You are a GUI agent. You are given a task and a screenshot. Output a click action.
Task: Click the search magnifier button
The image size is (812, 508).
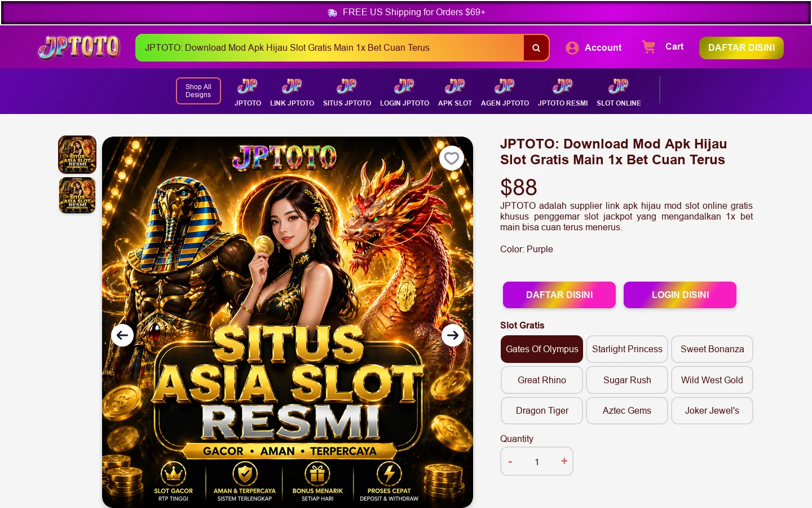pos(536,48)
